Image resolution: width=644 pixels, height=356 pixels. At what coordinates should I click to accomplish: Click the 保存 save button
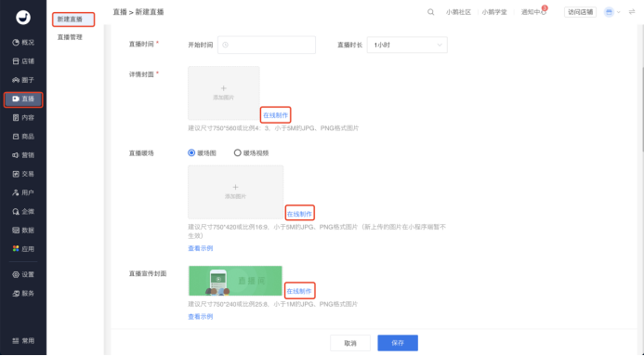point(398,343)
